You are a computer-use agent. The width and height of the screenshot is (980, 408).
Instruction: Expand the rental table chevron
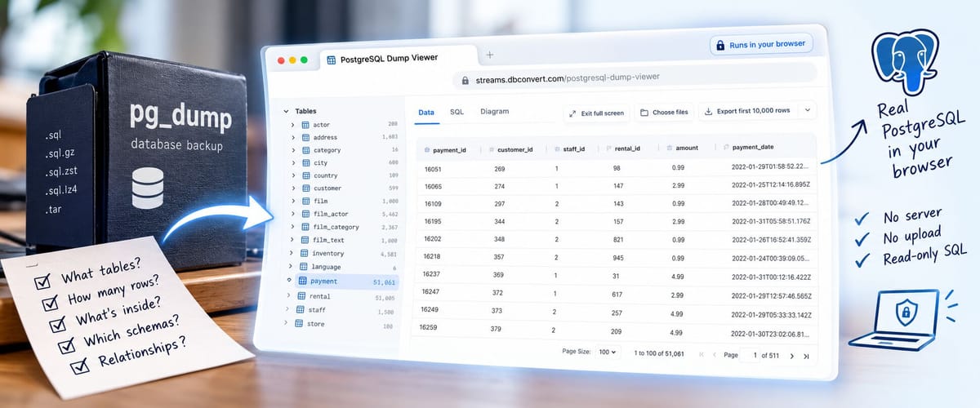tap(289, 295)
